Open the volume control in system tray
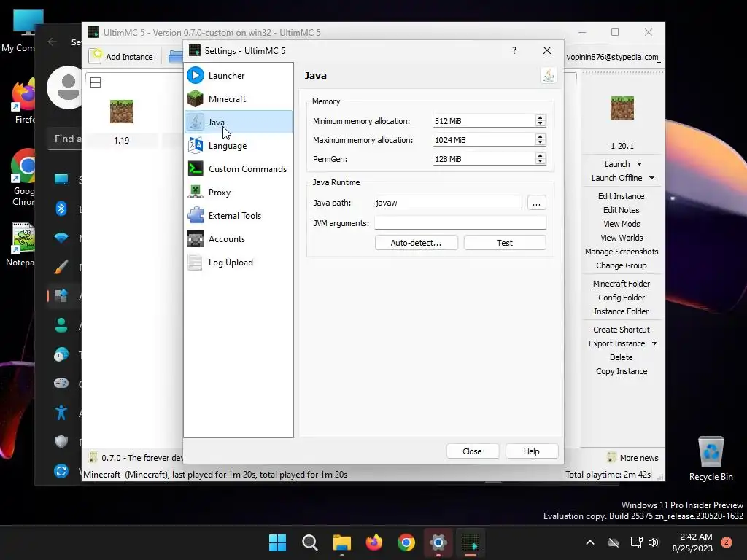This screenshot has height=560, width=747. (x=653, y=542)
